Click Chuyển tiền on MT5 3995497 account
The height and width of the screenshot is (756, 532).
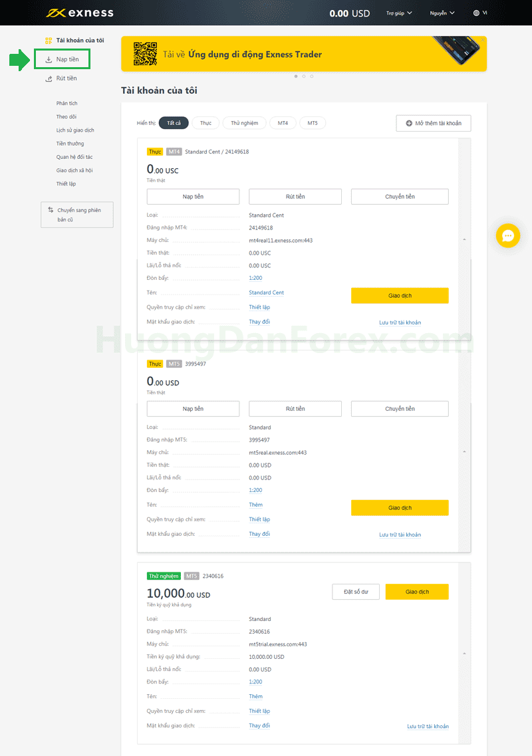tap(400, 409)
